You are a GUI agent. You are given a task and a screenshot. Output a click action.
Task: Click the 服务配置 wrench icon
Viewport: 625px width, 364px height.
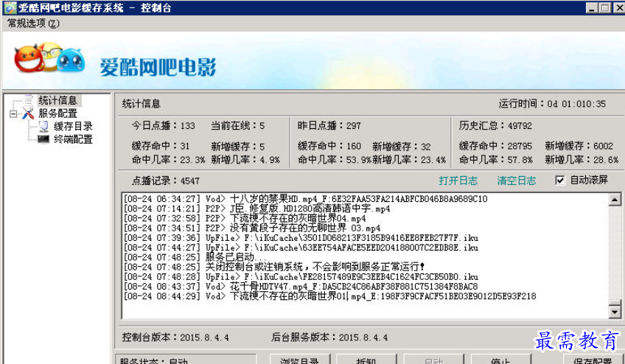coord(28,113)
